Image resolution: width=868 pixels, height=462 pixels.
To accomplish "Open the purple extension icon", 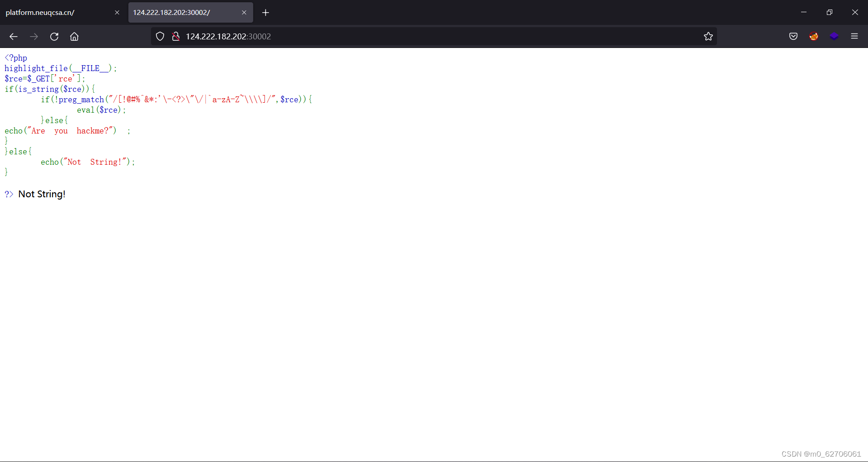I will point(834,37).
